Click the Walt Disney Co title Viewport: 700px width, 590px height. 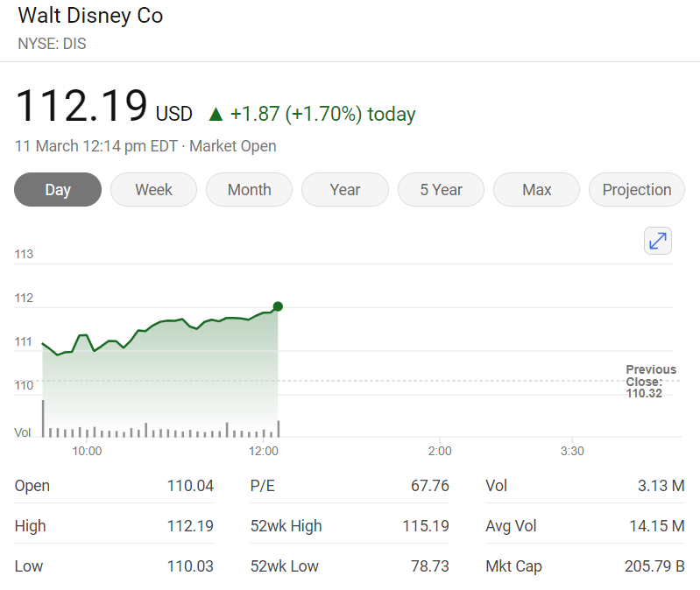coord(90,16)
